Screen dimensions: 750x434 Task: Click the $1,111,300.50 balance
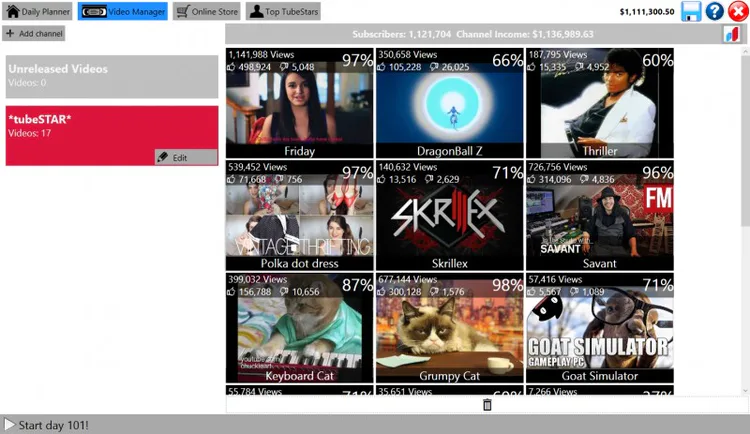tap(647, 12)
